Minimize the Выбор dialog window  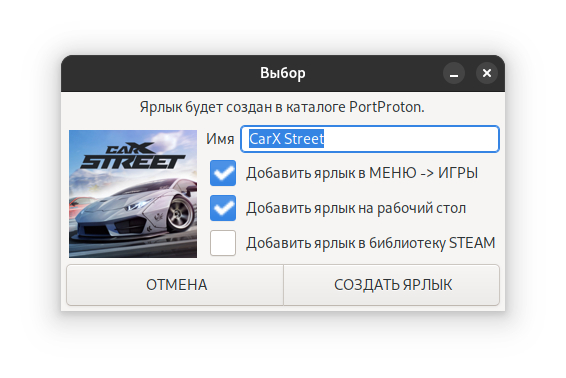tap(454, 73)
